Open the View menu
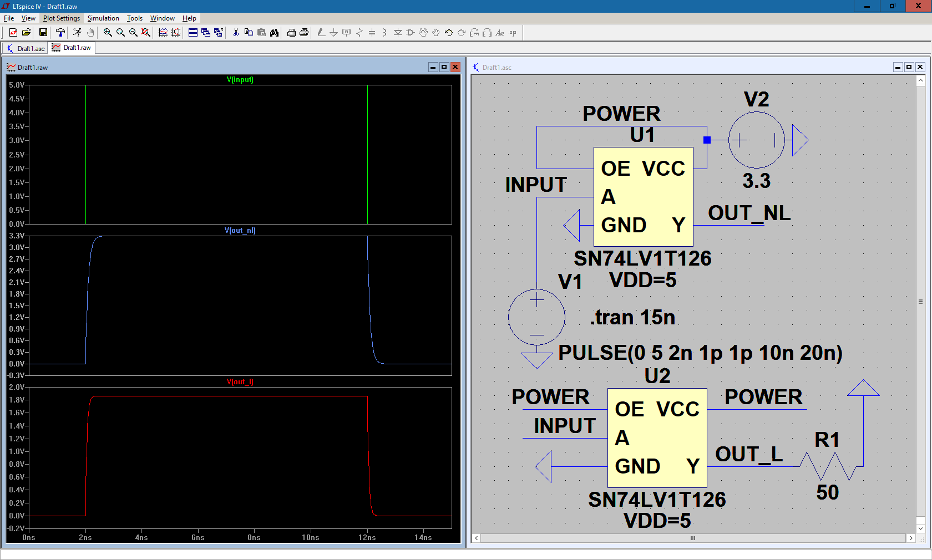Image resolution: width=932 pixels, height=560 pixels. point(28,18)
